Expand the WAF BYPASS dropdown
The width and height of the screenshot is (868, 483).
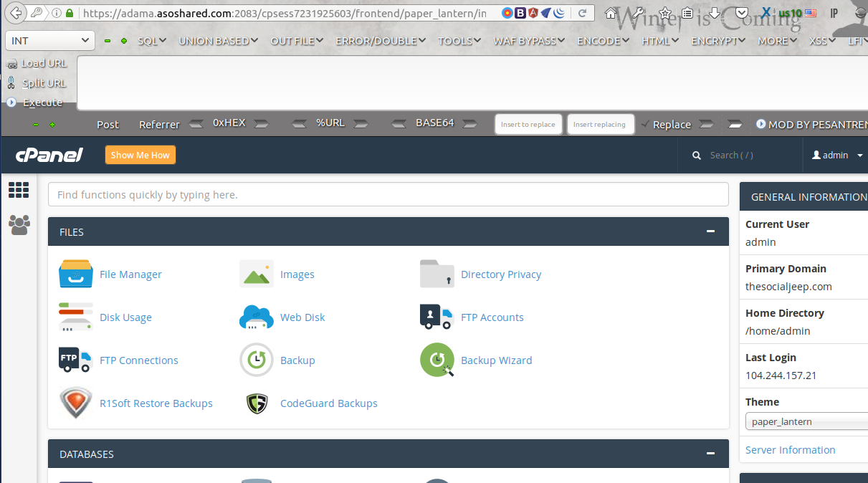coord(530,41)
